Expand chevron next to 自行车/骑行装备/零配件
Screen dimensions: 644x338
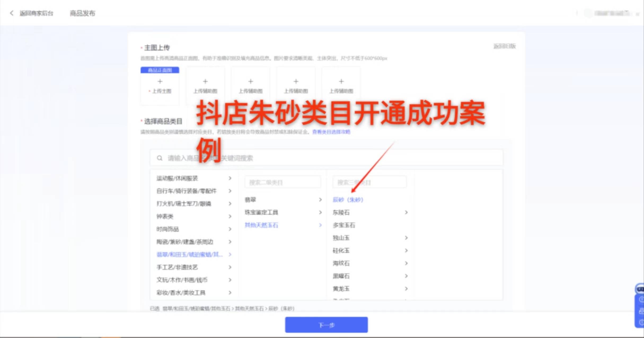pos(230,191)
